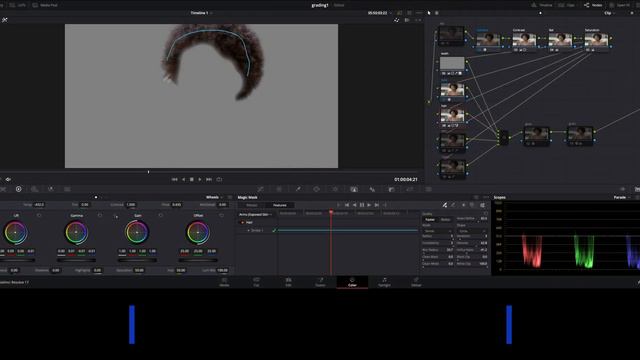Select the positive stroke pen tool
640x360 pixels.
pyautogui.click(x=444, y=205)
